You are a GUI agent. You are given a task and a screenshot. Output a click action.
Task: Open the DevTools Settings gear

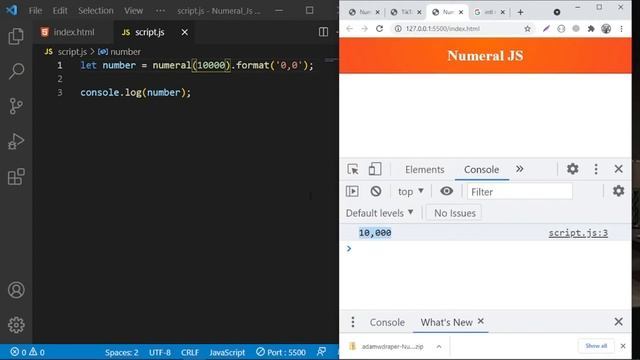[x=572, y=169]
